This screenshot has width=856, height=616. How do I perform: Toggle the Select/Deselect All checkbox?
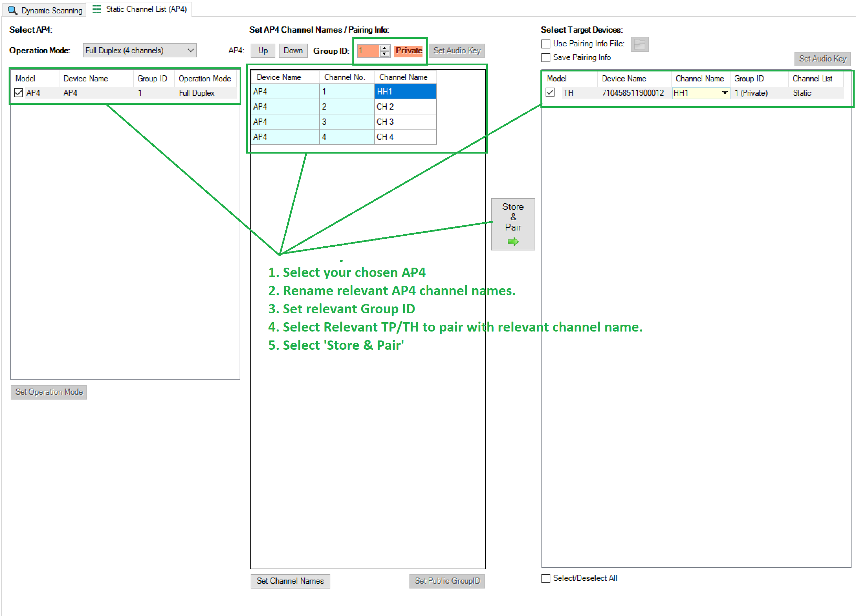546,578
